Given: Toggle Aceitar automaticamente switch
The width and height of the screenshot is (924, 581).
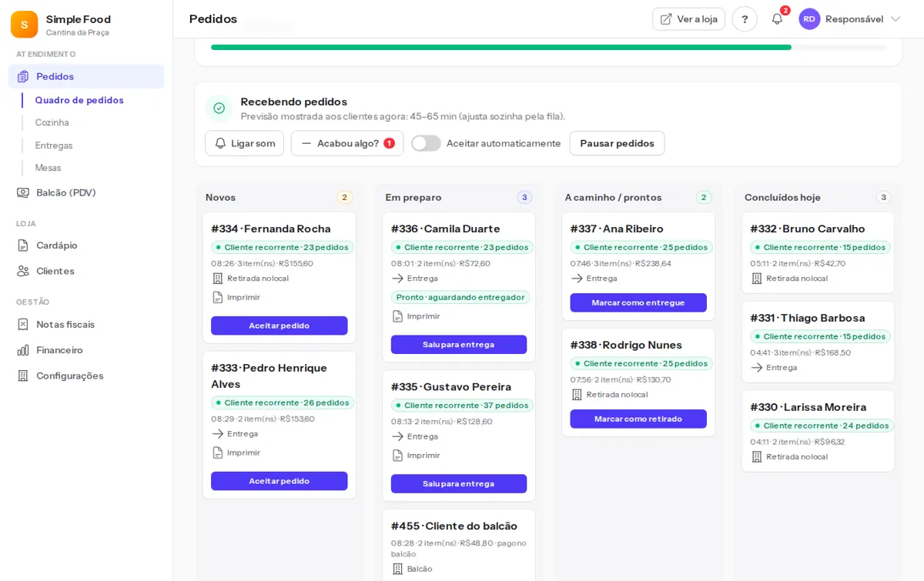Looking at the screenshot, I should click(426, 143).
